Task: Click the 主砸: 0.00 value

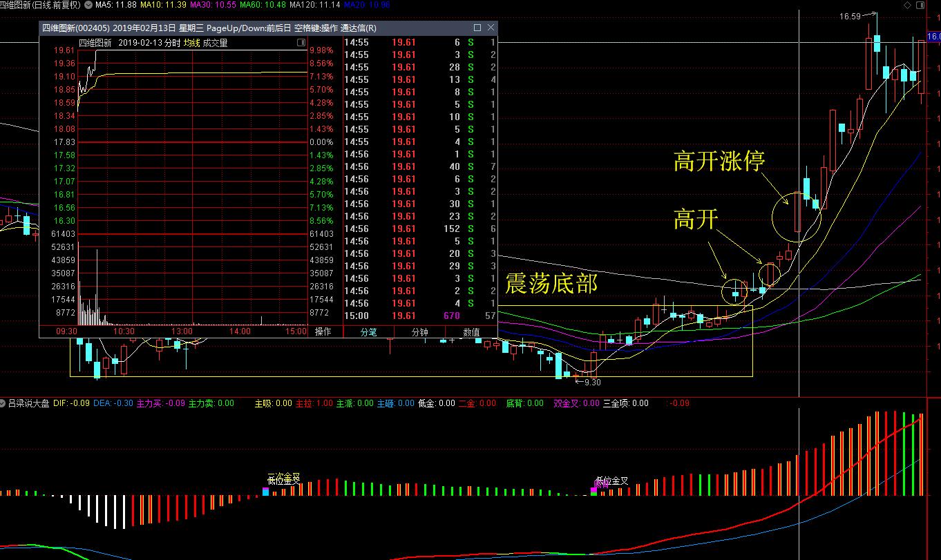Action: click(x=395, y=403)
